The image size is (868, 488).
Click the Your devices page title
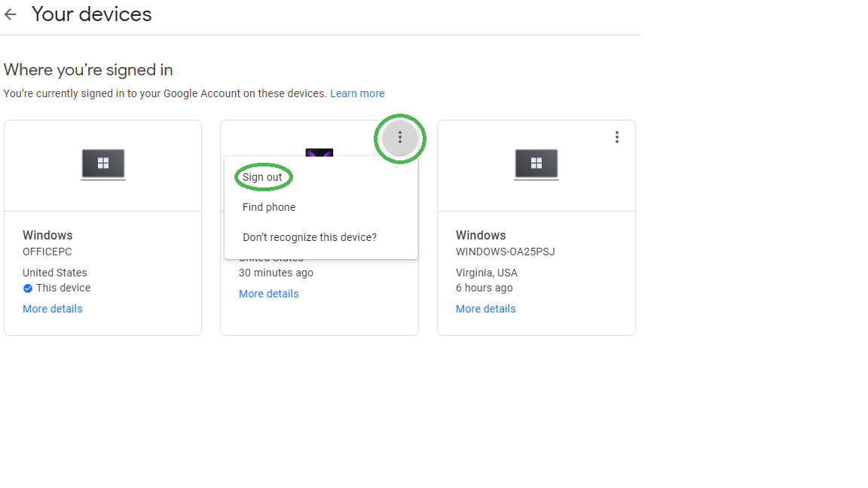click(x=91, y=14)
